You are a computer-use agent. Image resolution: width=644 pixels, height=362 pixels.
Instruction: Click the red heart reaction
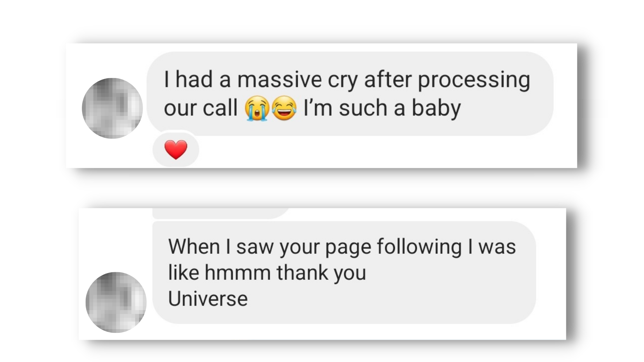pos(176,150)
